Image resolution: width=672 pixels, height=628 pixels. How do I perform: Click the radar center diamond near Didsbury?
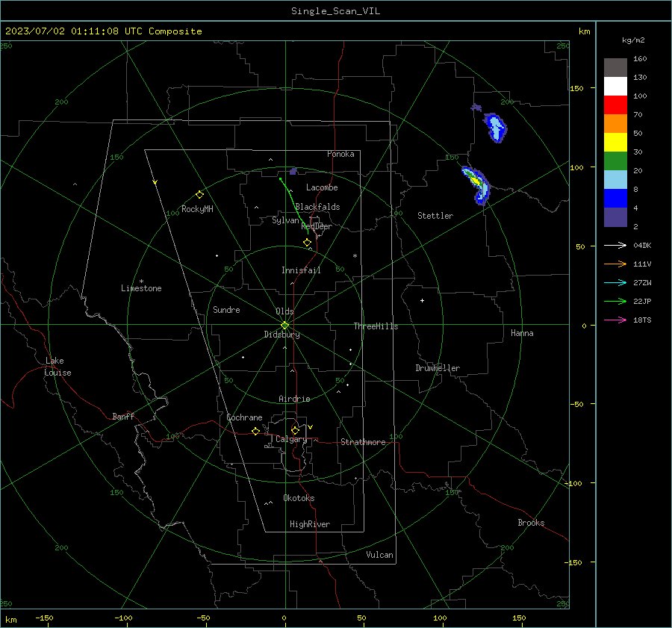tap(285, 325)
